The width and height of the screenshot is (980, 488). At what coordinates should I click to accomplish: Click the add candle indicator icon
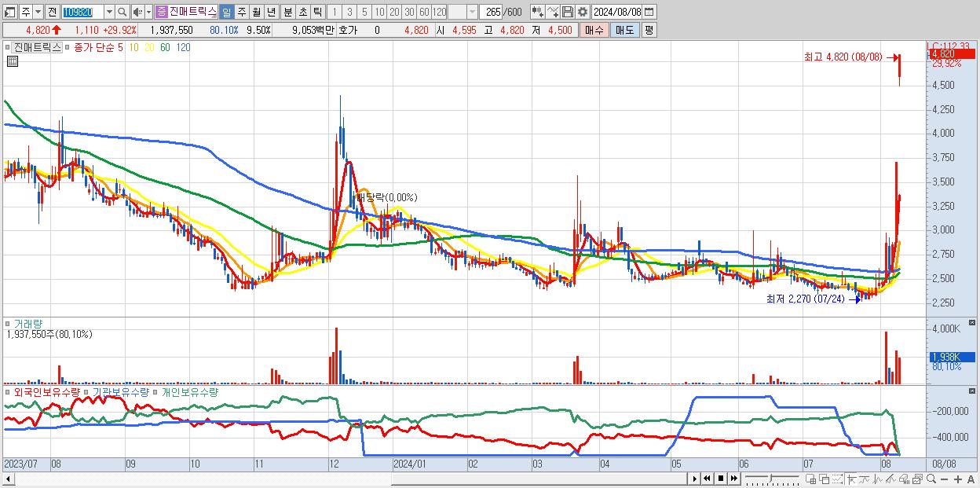(x=538, y=12)
